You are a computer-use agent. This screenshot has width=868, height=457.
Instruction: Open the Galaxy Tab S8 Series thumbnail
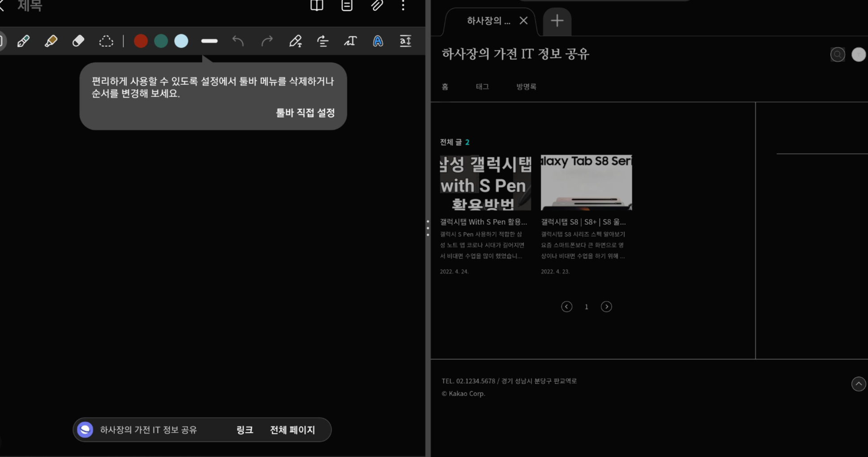click(x=586, y=183)
